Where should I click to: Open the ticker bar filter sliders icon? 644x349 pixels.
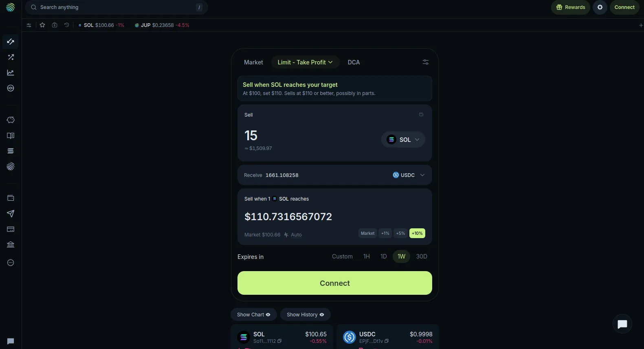(x=29, y=25)
